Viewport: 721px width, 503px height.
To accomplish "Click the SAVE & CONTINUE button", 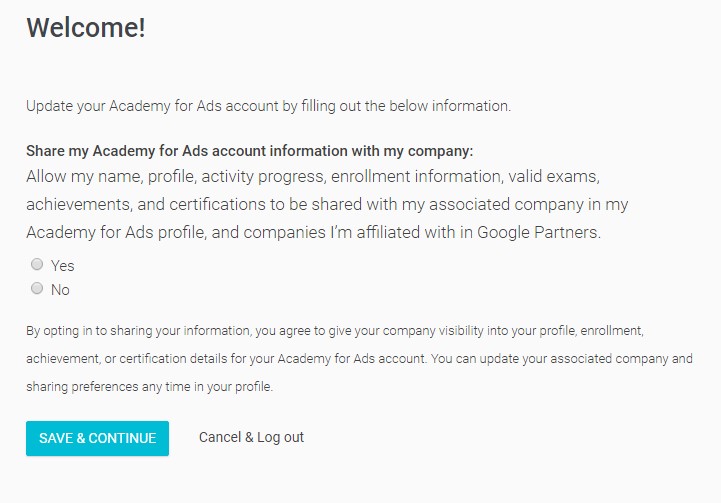I will pyautogui.click(x=97, y=438).
